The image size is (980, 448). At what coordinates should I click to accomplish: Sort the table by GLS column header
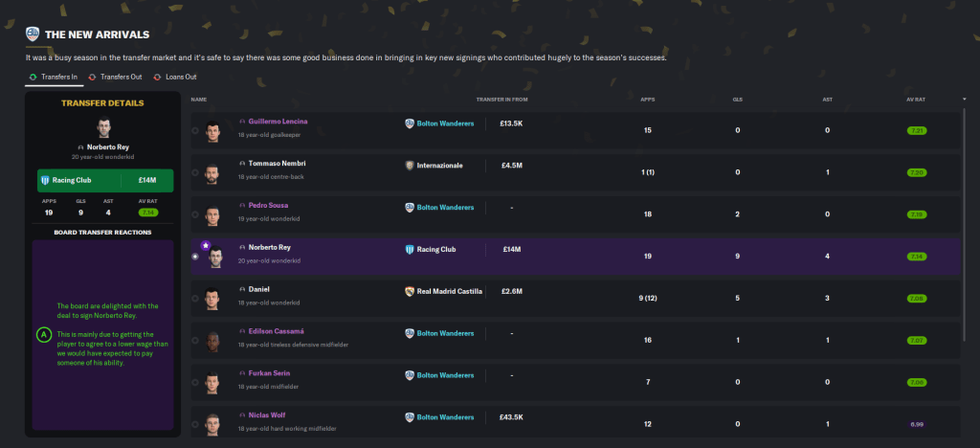(737, 99)
